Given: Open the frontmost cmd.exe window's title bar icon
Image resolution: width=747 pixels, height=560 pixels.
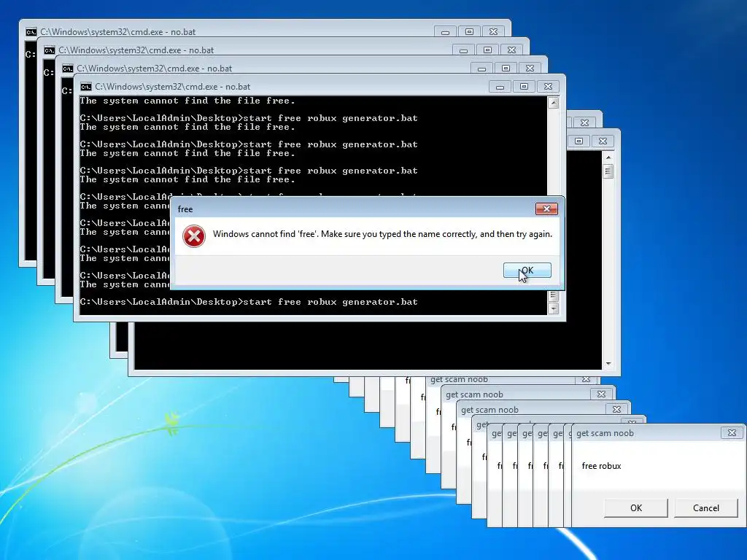Looking at the screenshot, I should [x=86, y=87].
